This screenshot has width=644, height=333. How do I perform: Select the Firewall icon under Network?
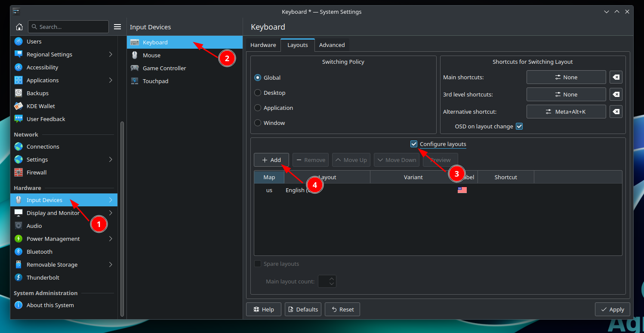point(18,172)
